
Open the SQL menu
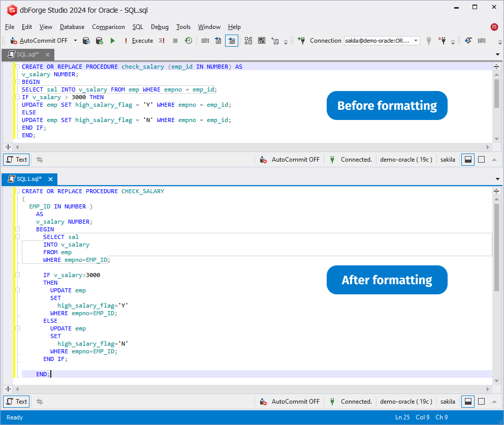138,27
